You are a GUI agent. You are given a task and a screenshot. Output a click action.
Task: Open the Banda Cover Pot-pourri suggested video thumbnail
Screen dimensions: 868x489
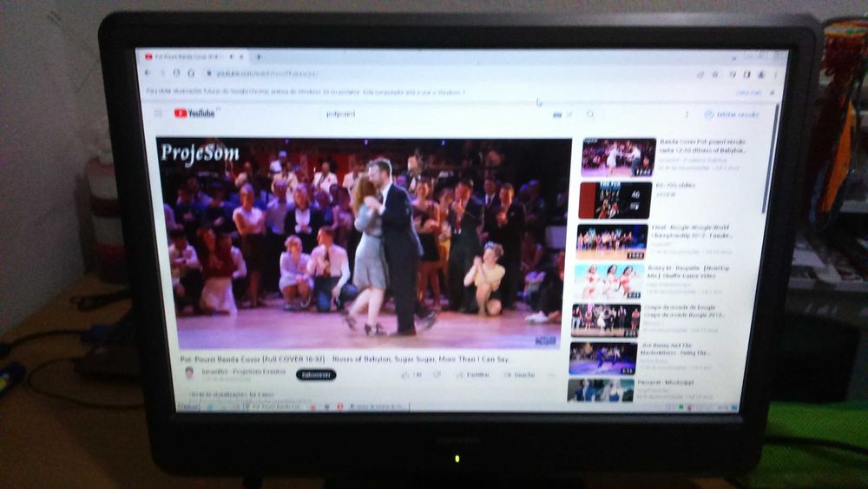(618, 157)
